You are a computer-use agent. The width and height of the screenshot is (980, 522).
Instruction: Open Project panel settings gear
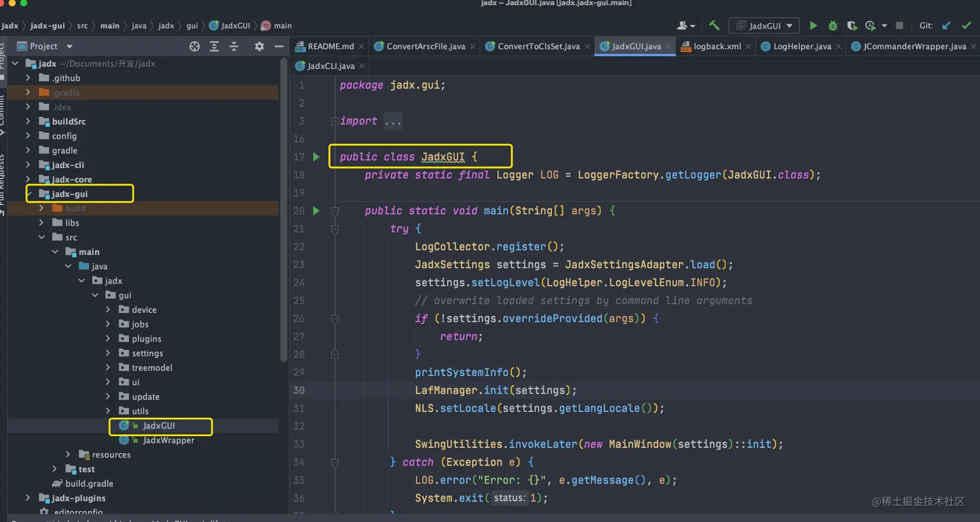[259, 46]
